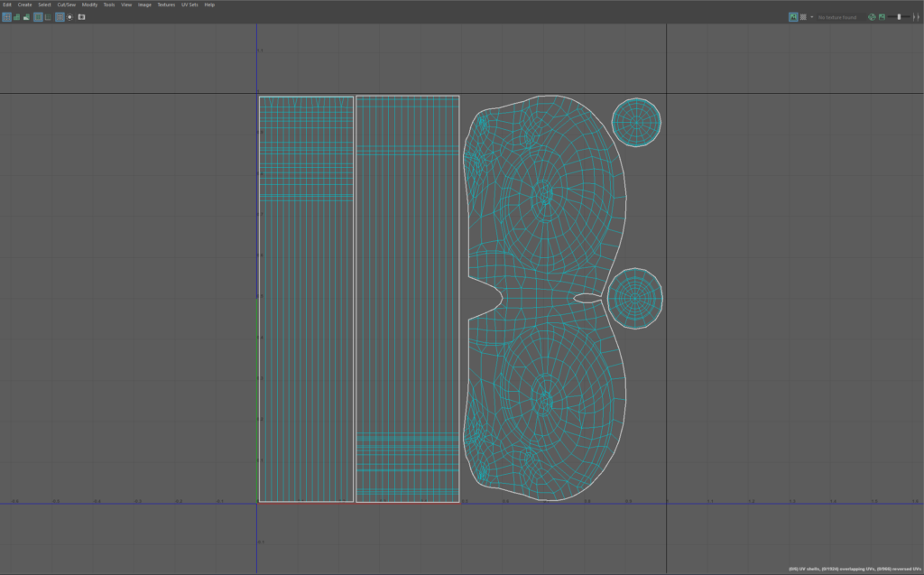The width and height of the screenshot is (924, 575).
Task: Click the UV snapshot camera icon
Action: [81, 17]
